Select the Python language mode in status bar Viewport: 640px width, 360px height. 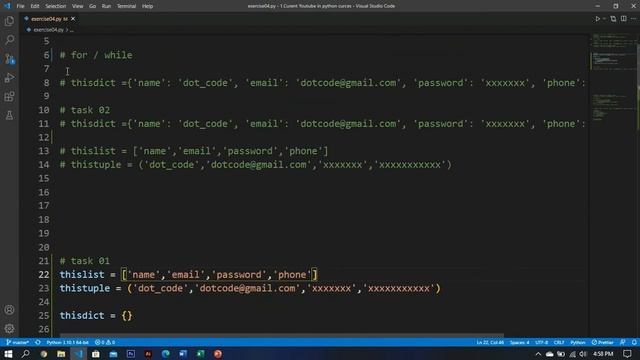coord(578,342)
